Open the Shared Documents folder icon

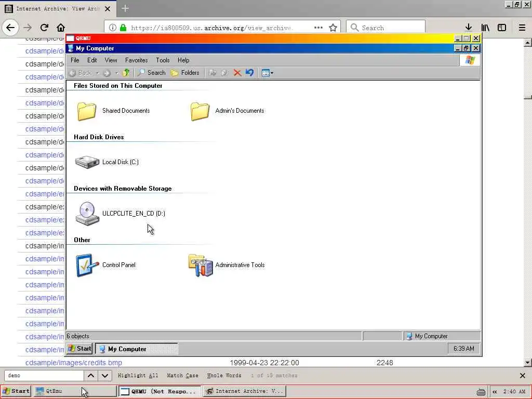(x=87, y=111)
